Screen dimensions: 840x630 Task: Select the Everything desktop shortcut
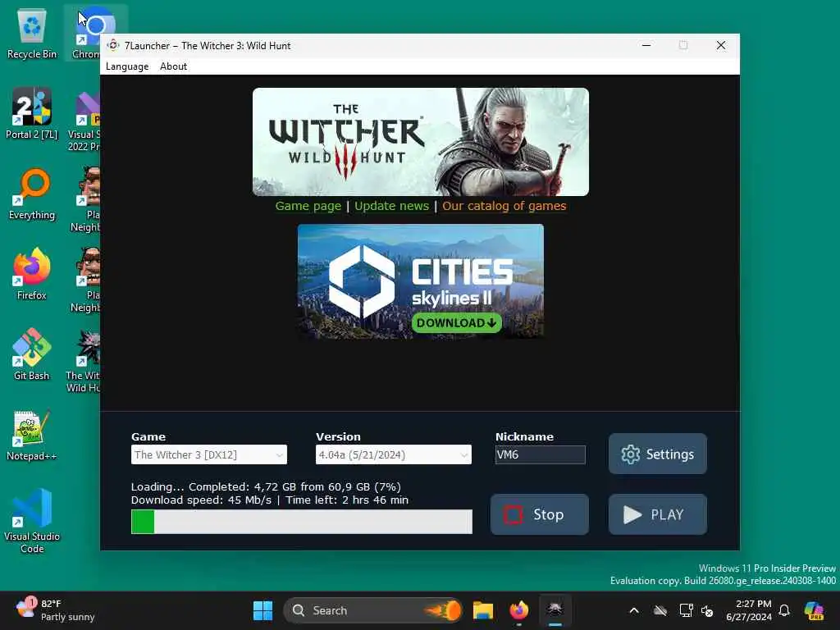(32, 194)
